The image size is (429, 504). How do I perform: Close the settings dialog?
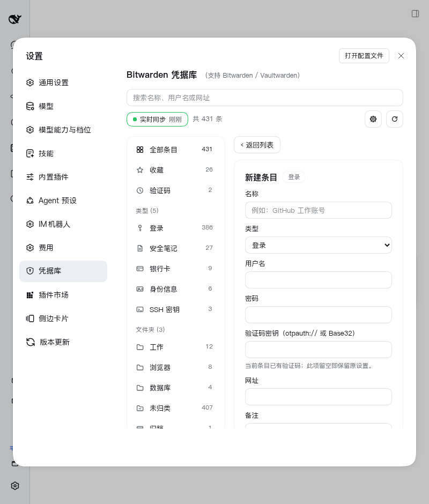pos(401,56)
